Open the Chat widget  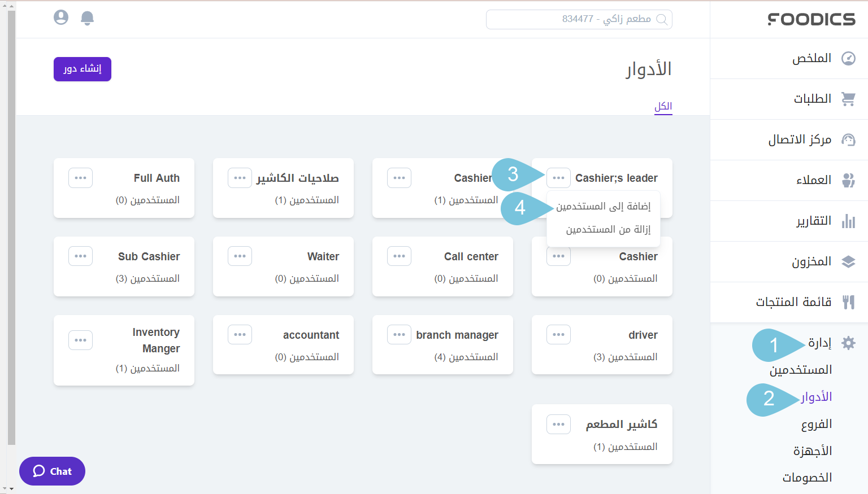pos(52,471)
